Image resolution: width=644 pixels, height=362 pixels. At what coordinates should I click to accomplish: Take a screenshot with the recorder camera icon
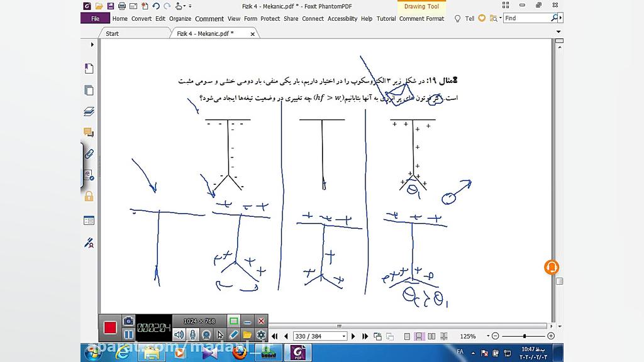tap(128, 321)
